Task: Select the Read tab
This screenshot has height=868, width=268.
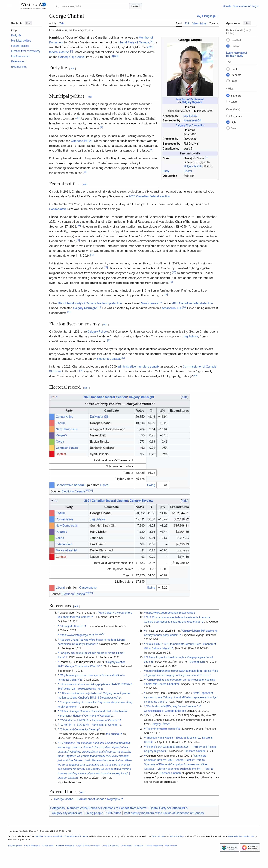Action: pos(179,24)
